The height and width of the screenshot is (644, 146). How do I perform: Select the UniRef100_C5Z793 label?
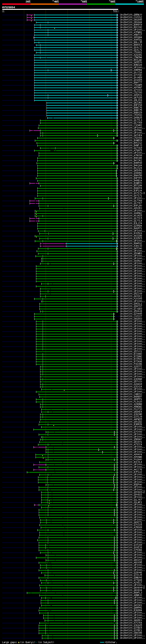coord(131,93)
